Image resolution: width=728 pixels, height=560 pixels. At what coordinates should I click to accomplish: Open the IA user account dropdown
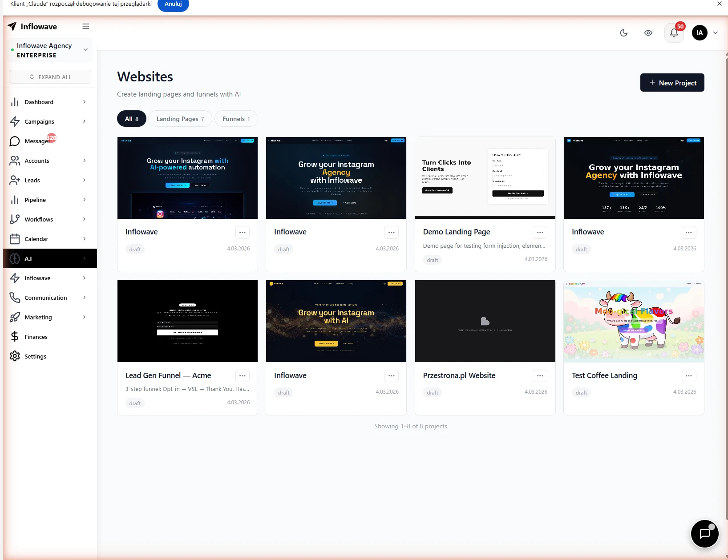pyautogui.click(x=705, y=33)
